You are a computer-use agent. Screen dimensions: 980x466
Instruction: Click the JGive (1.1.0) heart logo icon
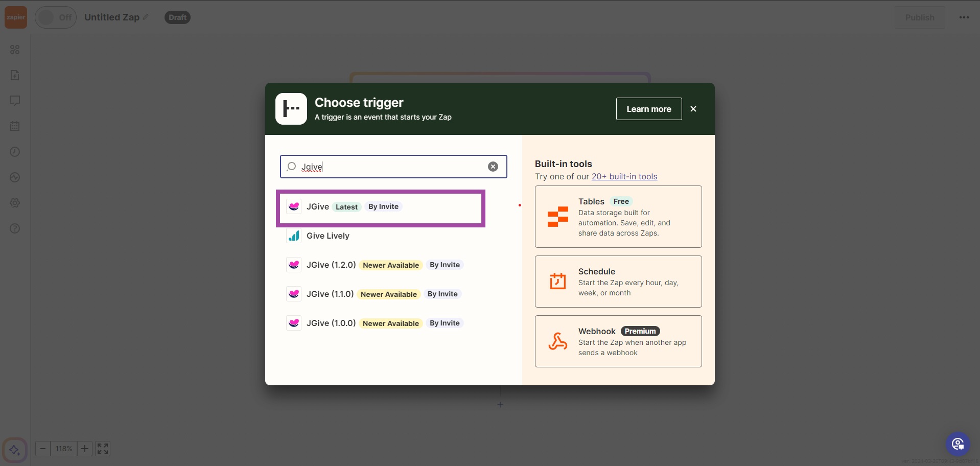coord(294,294)
